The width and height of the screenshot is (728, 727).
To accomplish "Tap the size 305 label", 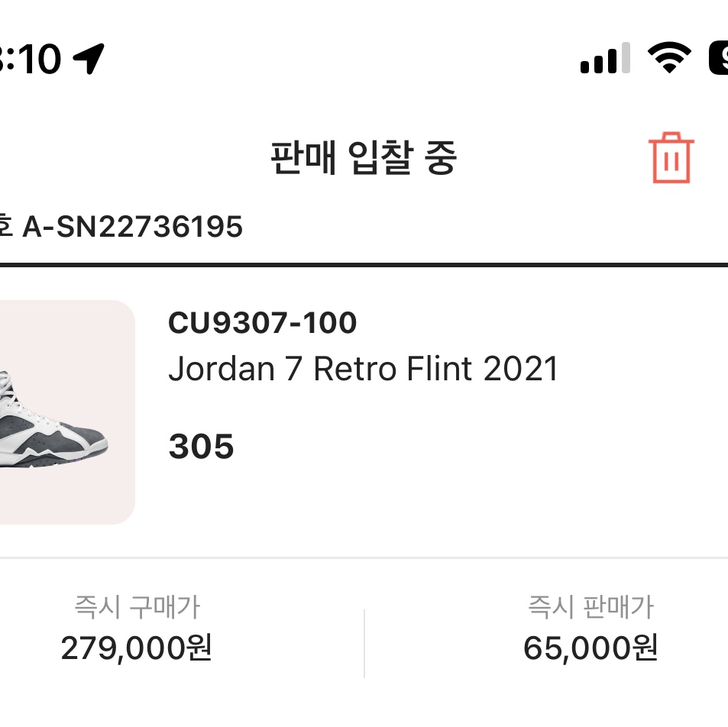I will click(x=201, y=448).
